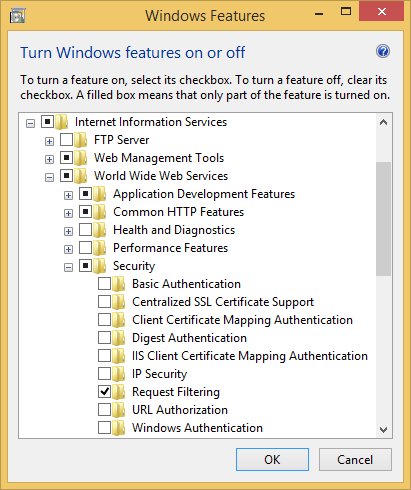Click the Internet Information Services folder icon
Screen dimensions: 411x490
pos(62,122)
